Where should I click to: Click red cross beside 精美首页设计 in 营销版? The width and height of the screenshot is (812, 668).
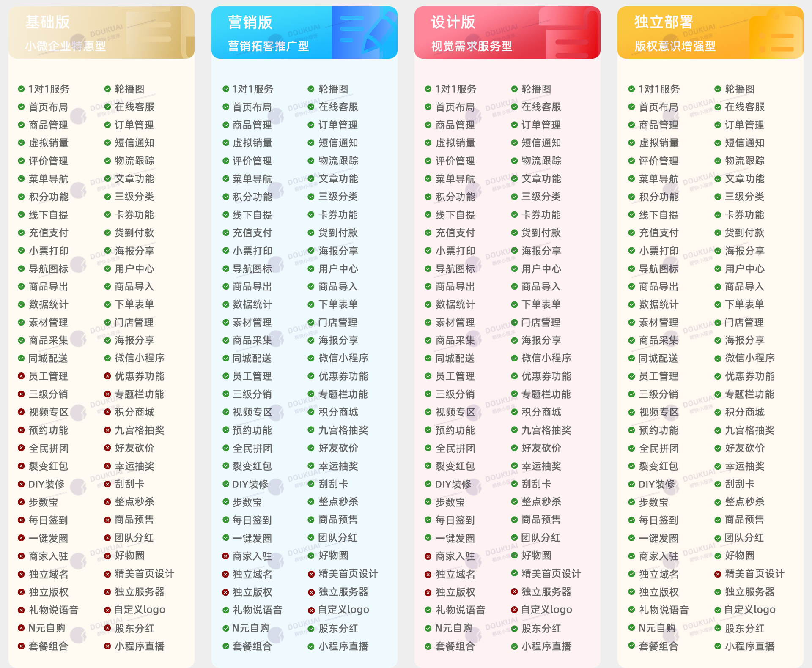[x=311, y=574]
